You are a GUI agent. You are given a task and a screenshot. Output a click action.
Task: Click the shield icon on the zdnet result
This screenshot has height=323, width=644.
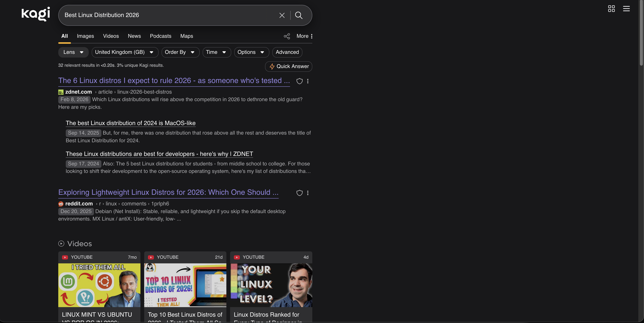299,81
